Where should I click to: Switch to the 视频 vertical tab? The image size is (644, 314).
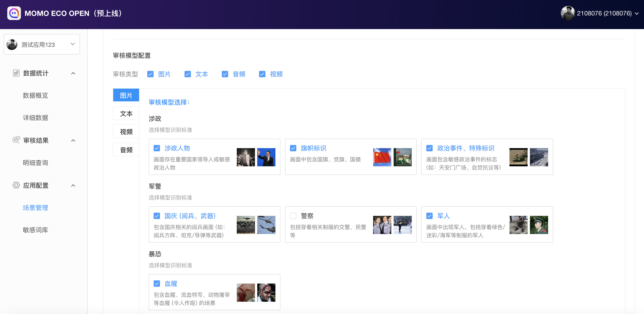(126, 132)
